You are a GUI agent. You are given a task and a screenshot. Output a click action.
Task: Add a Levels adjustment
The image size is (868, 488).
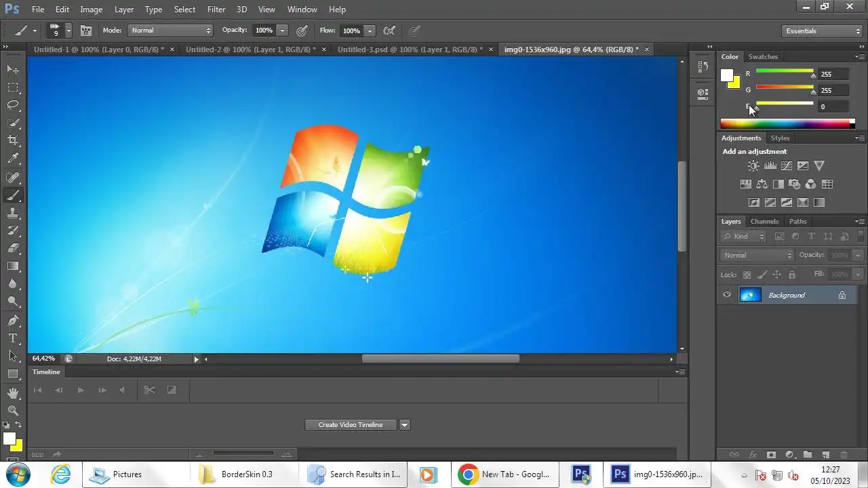click(770, 165)
